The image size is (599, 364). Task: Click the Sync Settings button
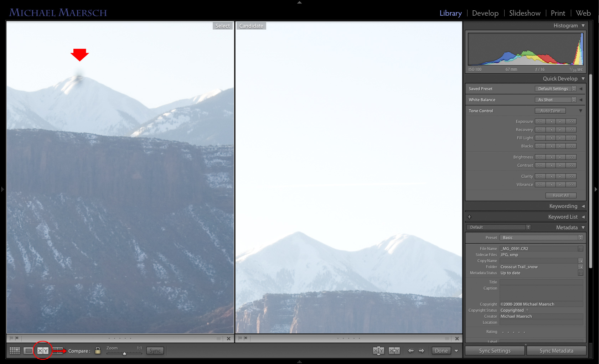[x=495, y=350]
